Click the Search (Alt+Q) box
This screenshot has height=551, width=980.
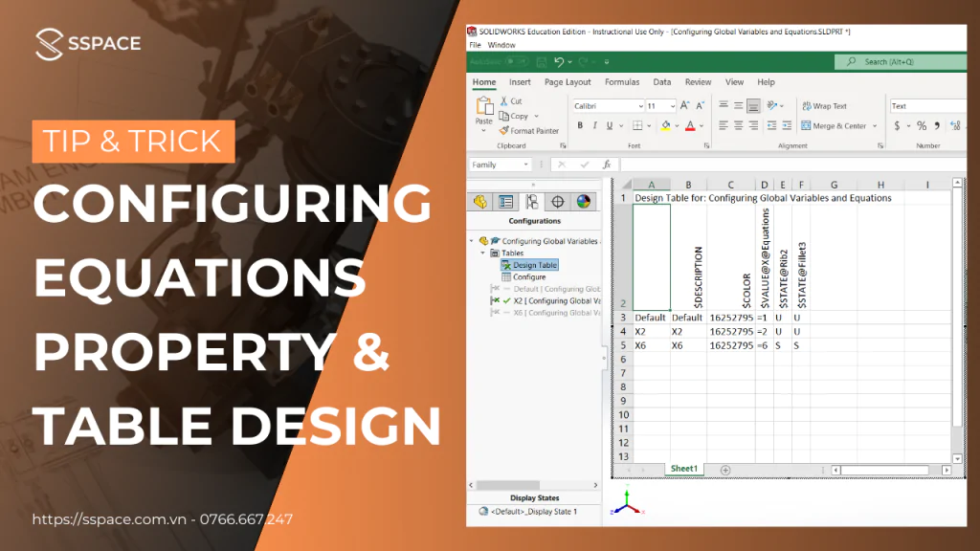(900, 62)
